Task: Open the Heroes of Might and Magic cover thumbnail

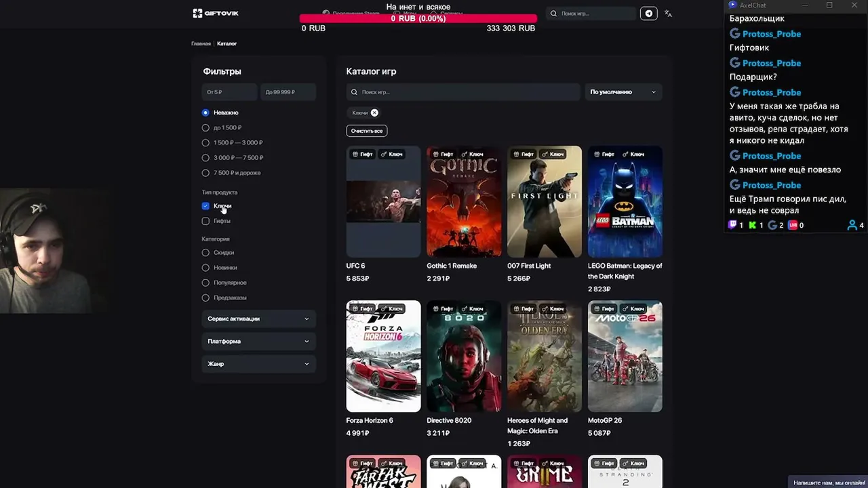Action: 545,356
